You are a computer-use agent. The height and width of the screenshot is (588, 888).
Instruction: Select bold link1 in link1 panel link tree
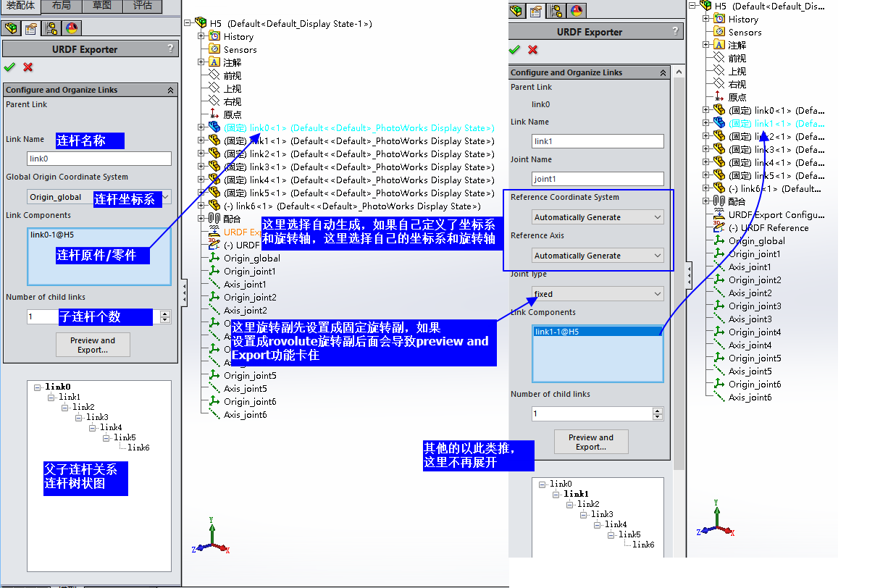coord(576,494)
